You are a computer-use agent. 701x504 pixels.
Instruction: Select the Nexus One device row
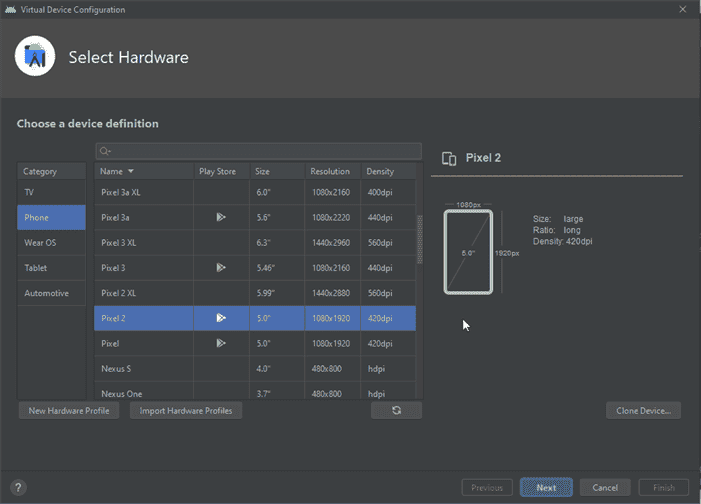[x=255, y=391]
